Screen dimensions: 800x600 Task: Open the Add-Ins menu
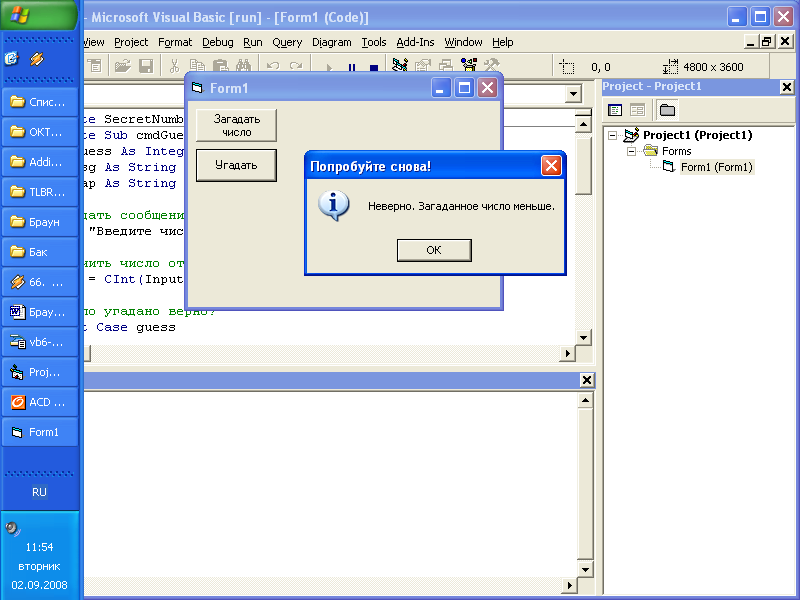pos(415,42)
